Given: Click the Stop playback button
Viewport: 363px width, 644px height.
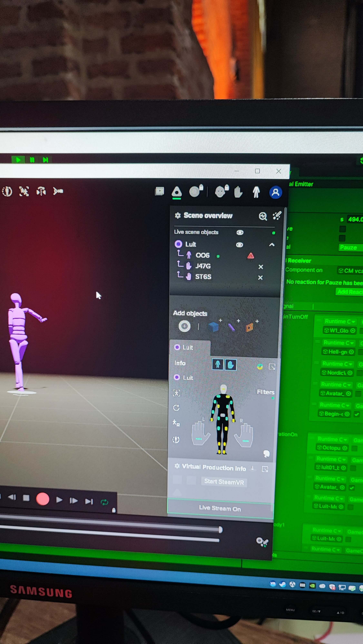Looking at the screenshot, I should (x=26, y=498).
